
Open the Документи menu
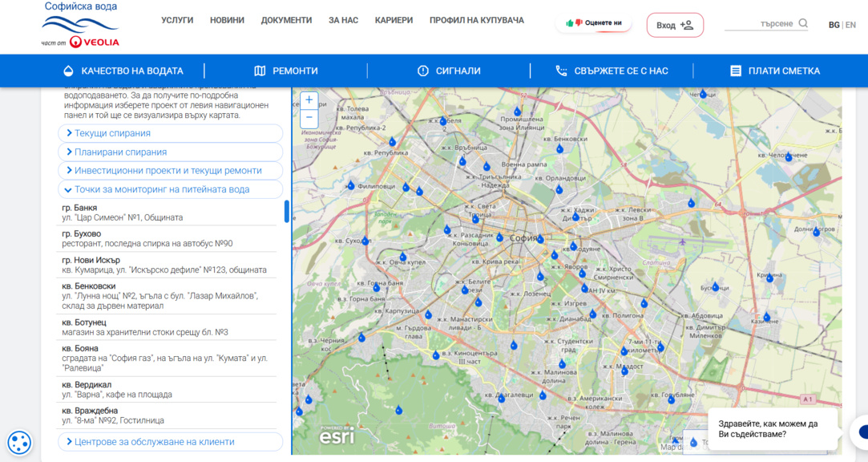[286, 21]
